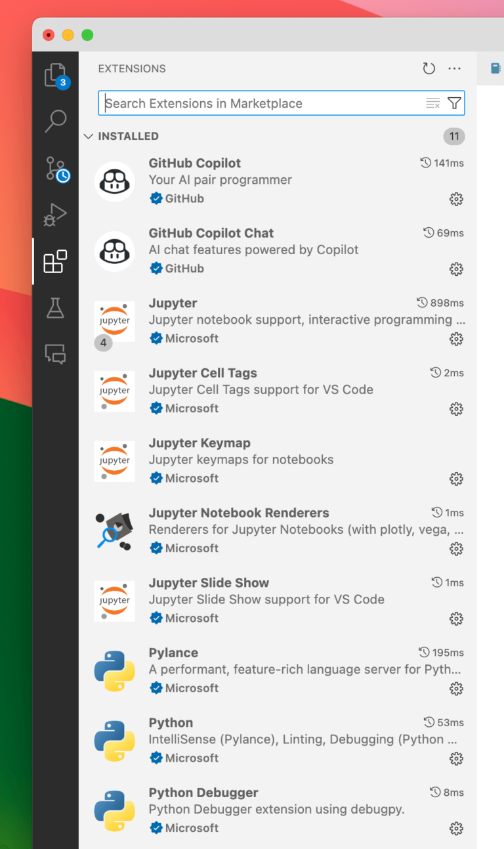
Task: Open the extensions filter icon
Action: click(454, 102)
